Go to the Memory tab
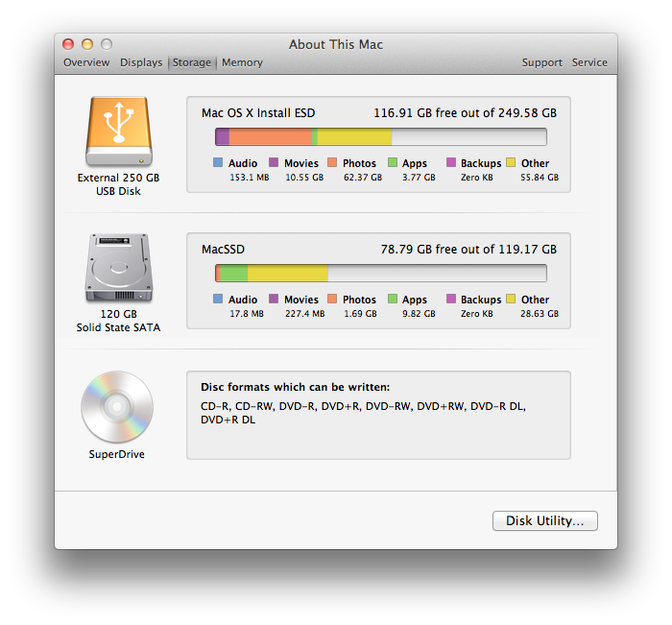This screenshot has width=672, height=625. click(x=242, y=62)
